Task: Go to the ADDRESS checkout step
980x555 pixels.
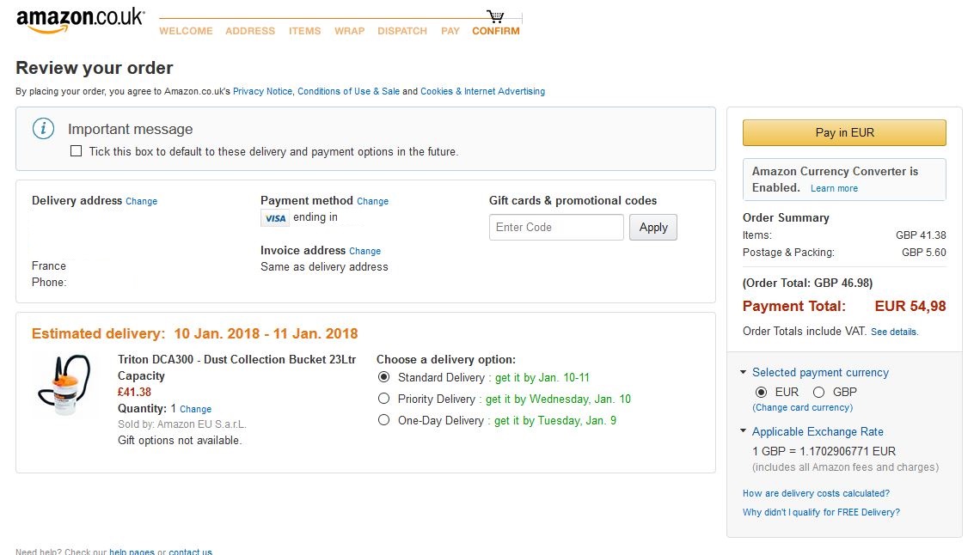Action: [x=250, y=31]
